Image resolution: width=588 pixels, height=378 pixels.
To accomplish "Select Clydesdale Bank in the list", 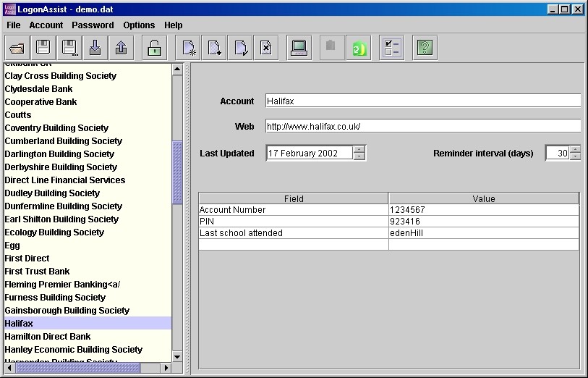I will [x=88, y=89].
